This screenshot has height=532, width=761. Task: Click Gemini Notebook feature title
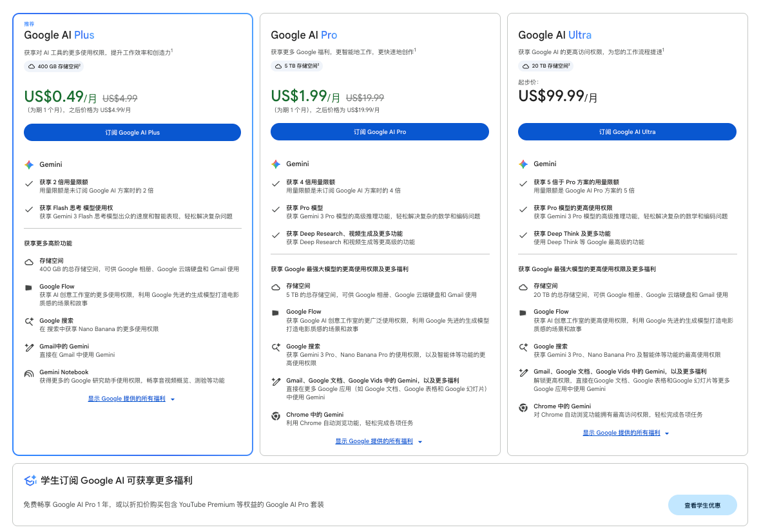[x=64, y=372]
